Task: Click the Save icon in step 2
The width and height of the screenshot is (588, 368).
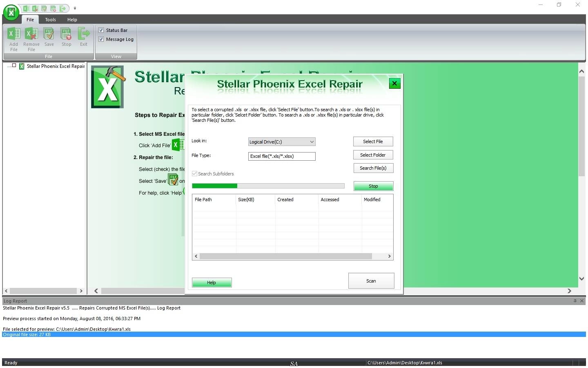Action: tap(173, 180)
